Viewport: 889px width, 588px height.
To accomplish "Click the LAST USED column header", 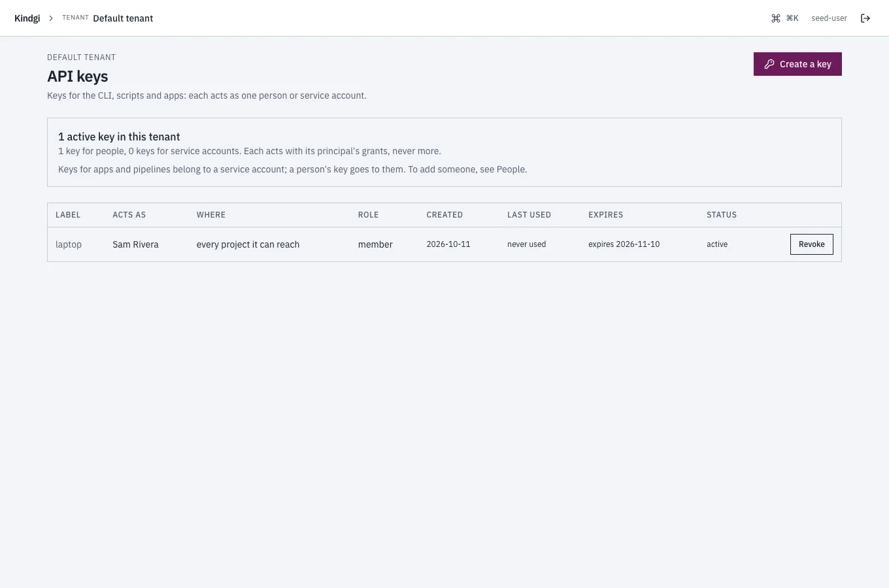I will pos(529,215).
